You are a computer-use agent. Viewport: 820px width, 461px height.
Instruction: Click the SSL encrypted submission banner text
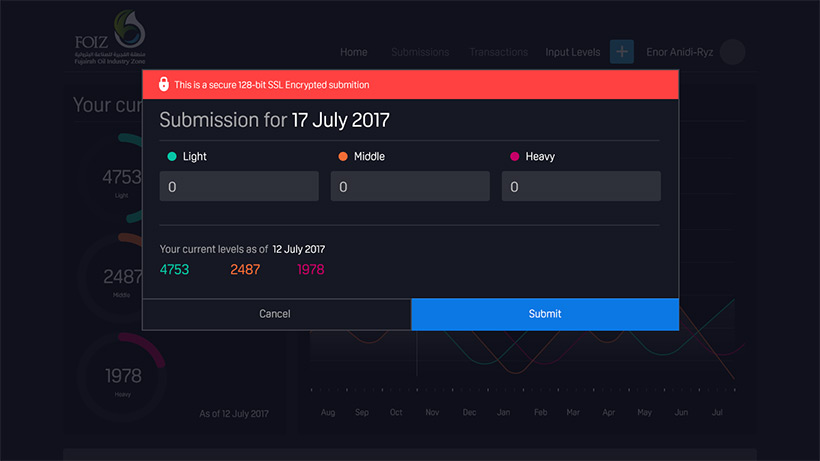click(x=272, y=85)
